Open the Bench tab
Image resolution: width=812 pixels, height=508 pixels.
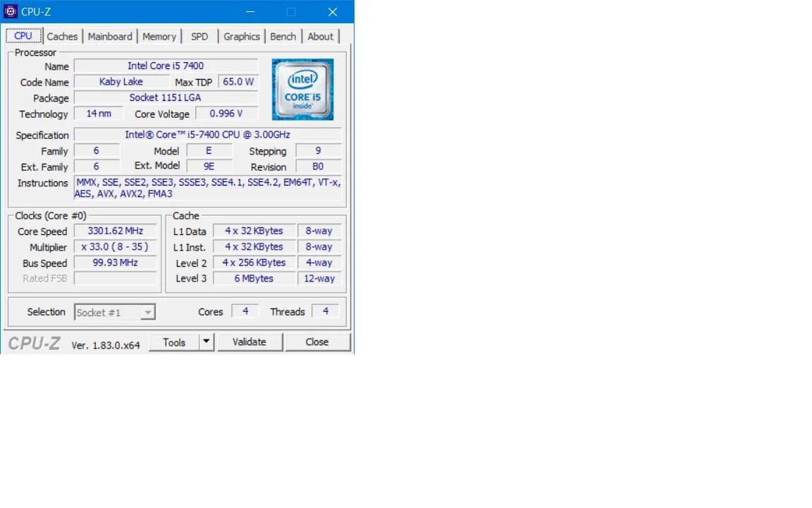pos(283,36)
